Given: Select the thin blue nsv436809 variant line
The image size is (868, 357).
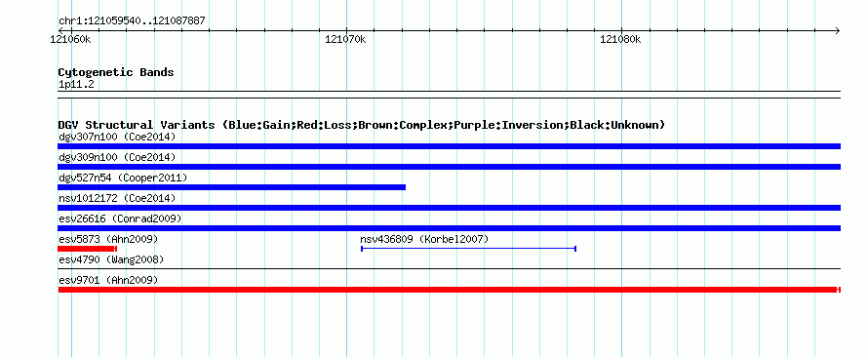Looking at the screenshot, I should coord(469,249).
